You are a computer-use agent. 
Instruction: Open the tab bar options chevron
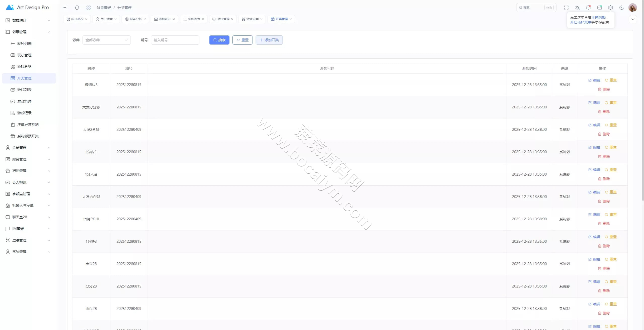[x=633, y=19]
